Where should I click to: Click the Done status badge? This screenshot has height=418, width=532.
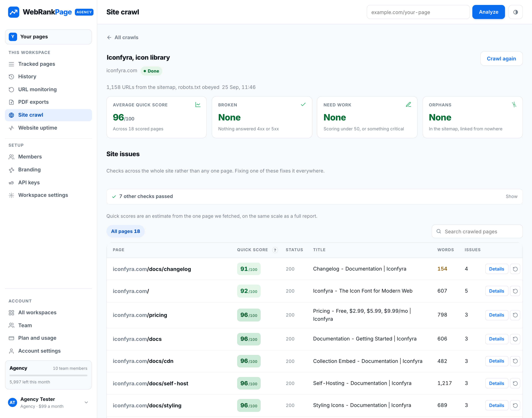coord(151,71)
